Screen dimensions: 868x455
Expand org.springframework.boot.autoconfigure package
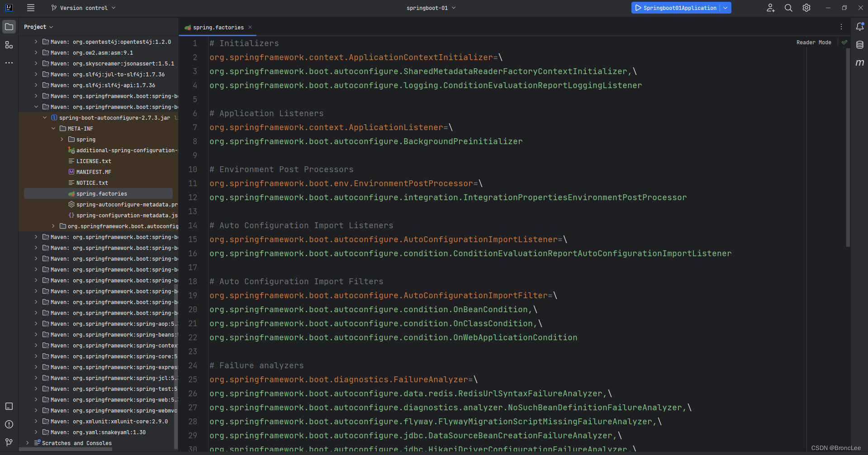[x=53, y=226]
